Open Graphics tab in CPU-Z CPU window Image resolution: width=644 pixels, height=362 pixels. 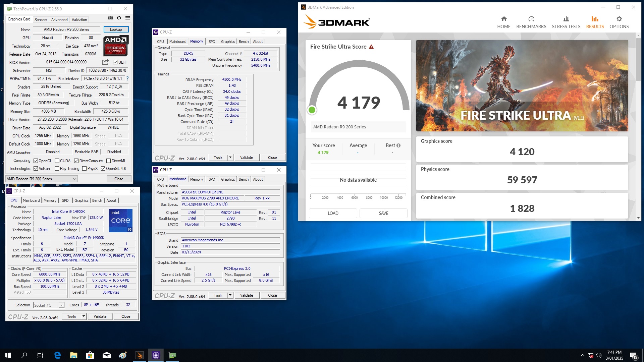(x=82, y=200)
